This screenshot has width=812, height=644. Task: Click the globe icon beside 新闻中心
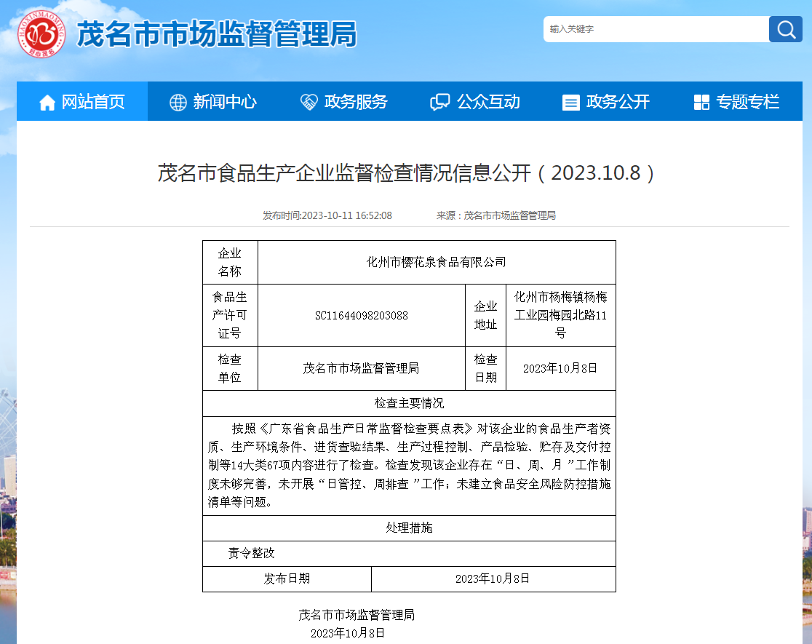point(178,102)
